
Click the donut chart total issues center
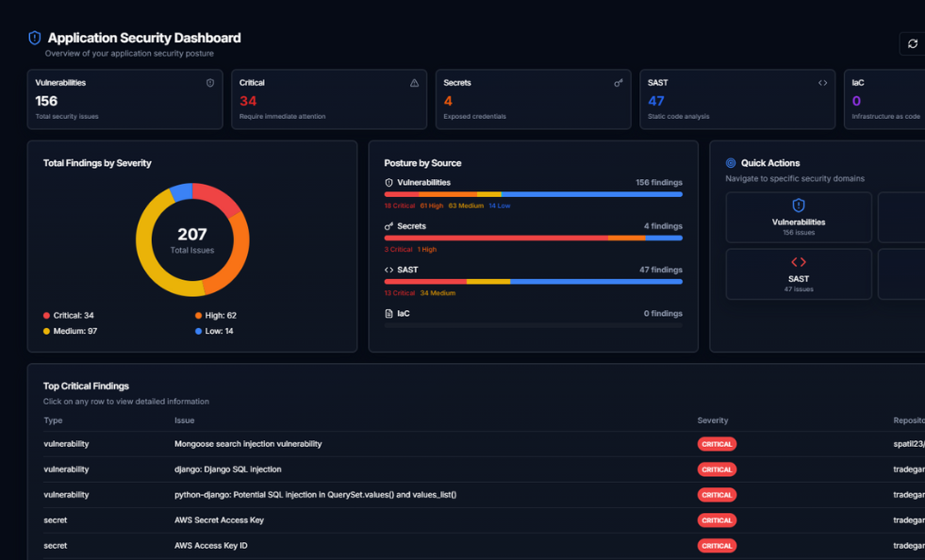click(x=192, y=239)
